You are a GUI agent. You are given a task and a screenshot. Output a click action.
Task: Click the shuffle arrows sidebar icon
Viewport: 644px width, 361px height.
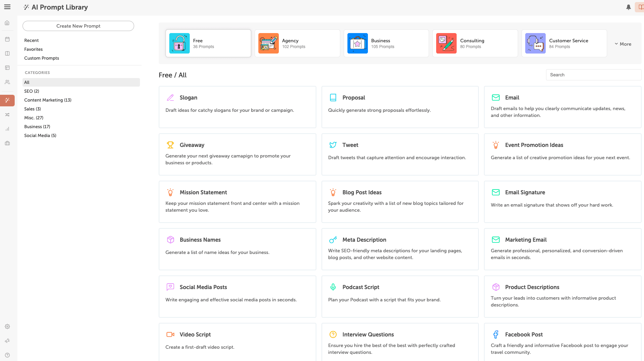7,115
